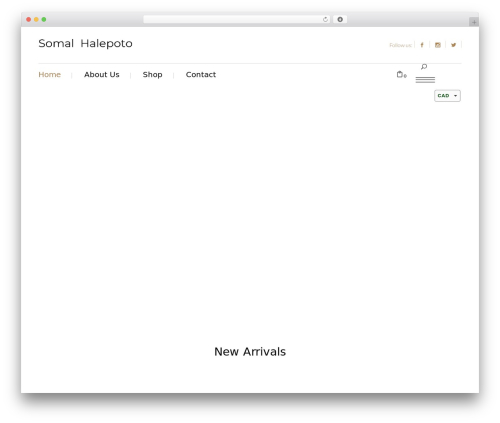Viewport: 500px width, 423px height.
Task: Open the shopping cart
Action: (401, 75)
